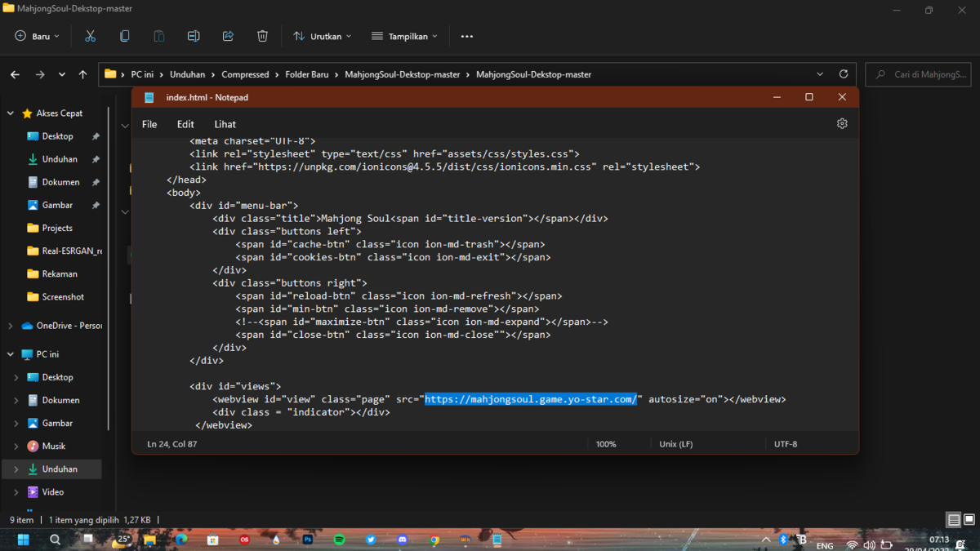Screen dimensions: 980x551
Task: Switch to large icons view in status bar
Action: pyautogui.click(x=969, y=520)
